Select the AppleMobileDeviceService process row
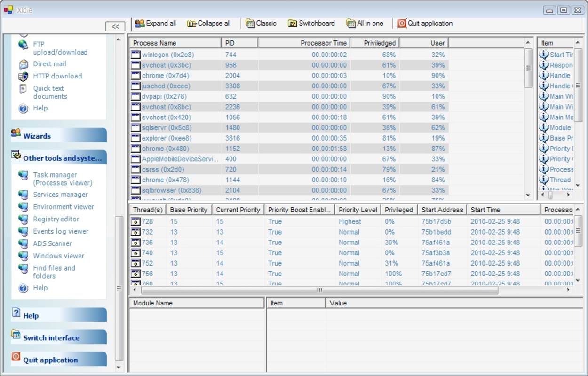 tap(289, 159)
